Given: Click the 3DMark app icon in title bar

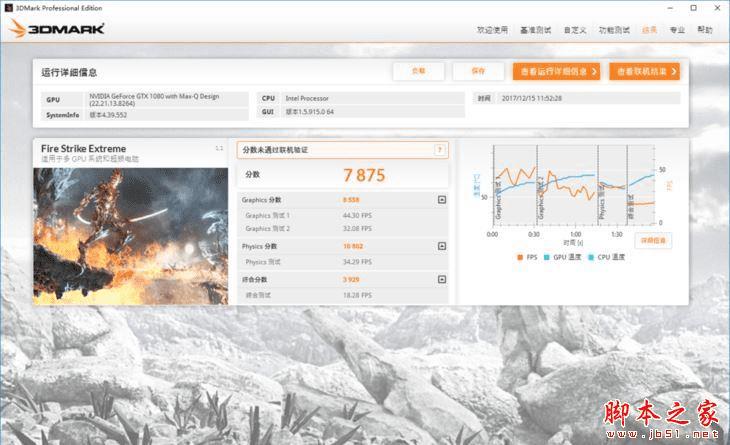Looking at the screenshot, I should click(8, 8).
